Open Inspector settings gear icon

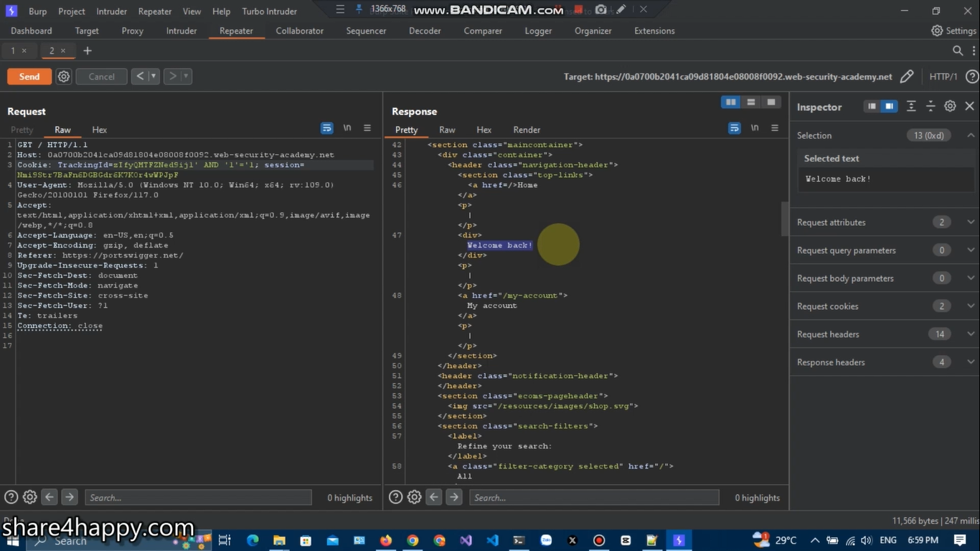pos(950,106)
